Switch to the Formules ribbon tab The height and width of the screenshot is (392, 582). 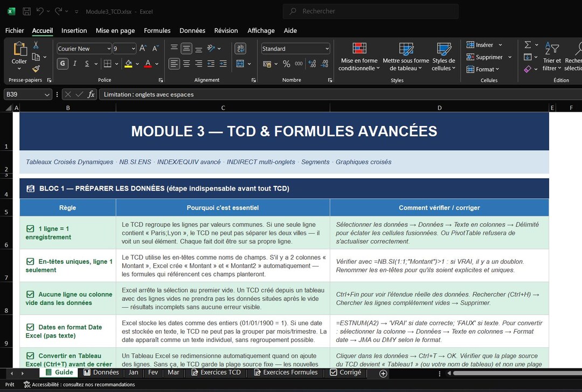click(x=157, y=30)
